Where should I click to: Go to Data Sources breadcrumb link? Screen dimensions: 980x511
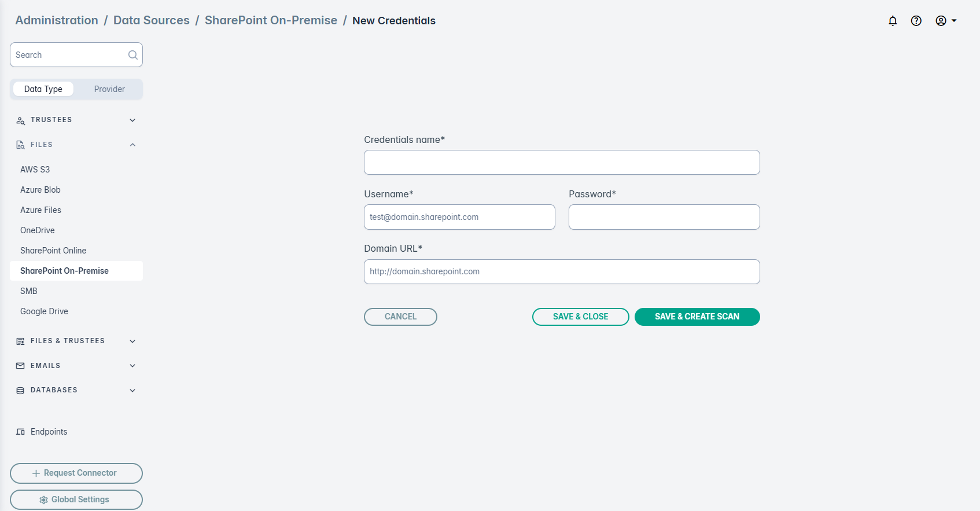pos(152,20)
